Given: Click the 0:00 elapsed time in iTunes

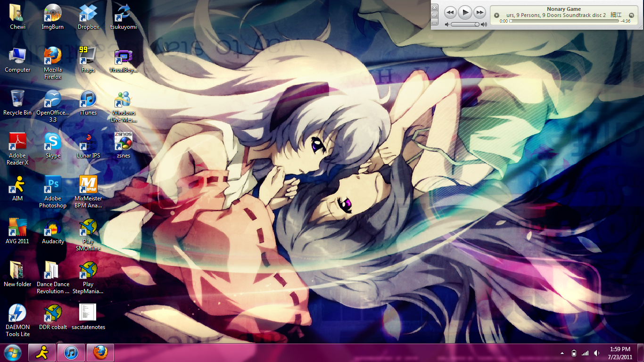Looking at the screenshot, I should [x=504, y=21].
